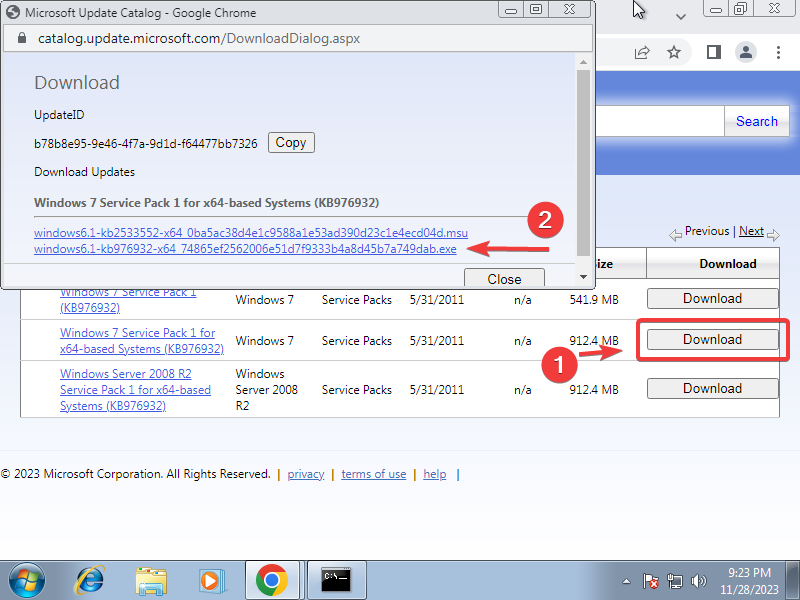Open the Windows Start menu
The image size is (800, 600).
click(x=26, y=579)
